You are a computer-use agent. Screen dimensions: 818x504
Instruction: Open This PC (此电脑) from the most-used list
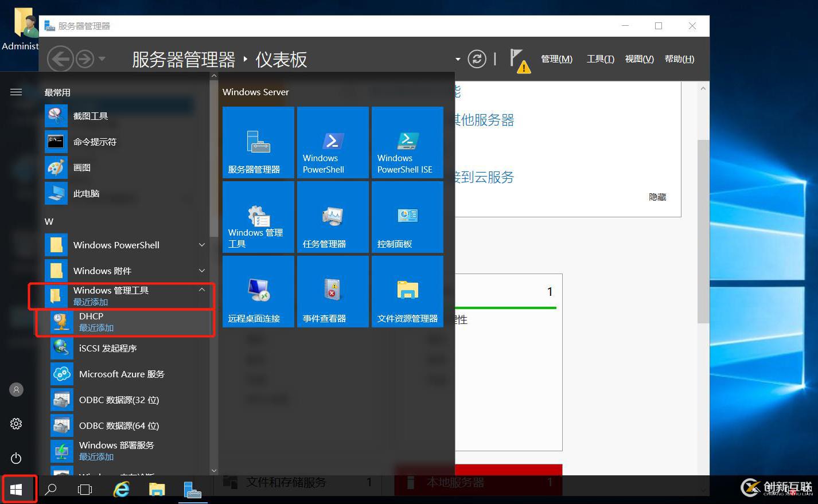(127, 193)
